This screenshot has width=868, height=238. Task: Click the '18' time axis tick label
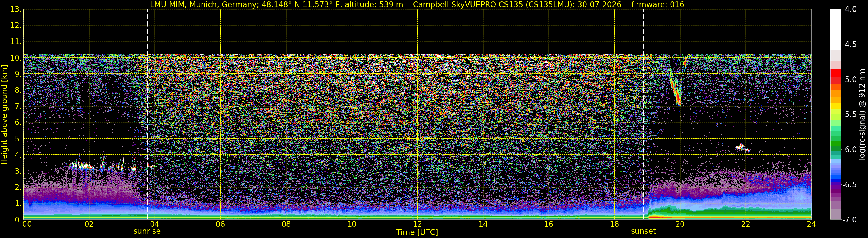615,224
